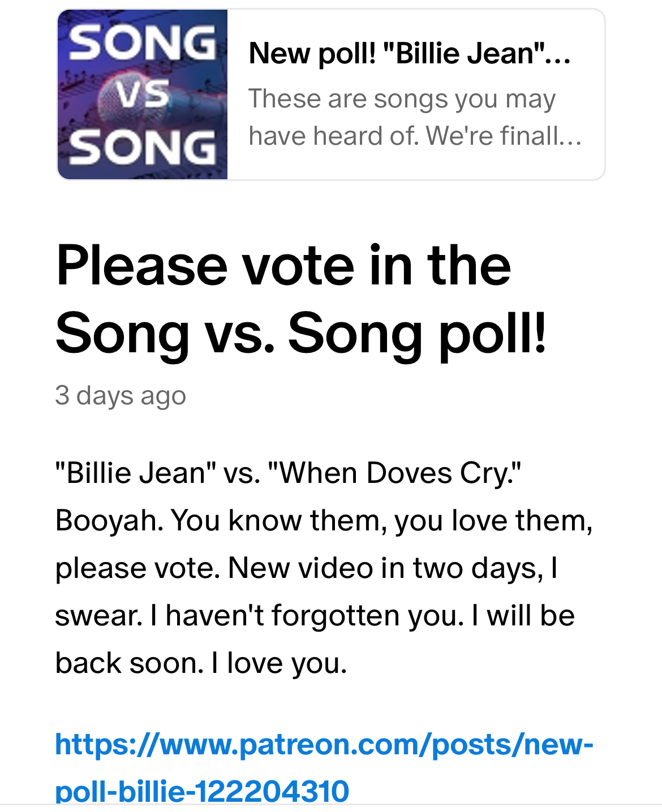
Task: Click the '"Billie Jean" vs. "When Doves Cry."' sentence
Action: (288, 473)
